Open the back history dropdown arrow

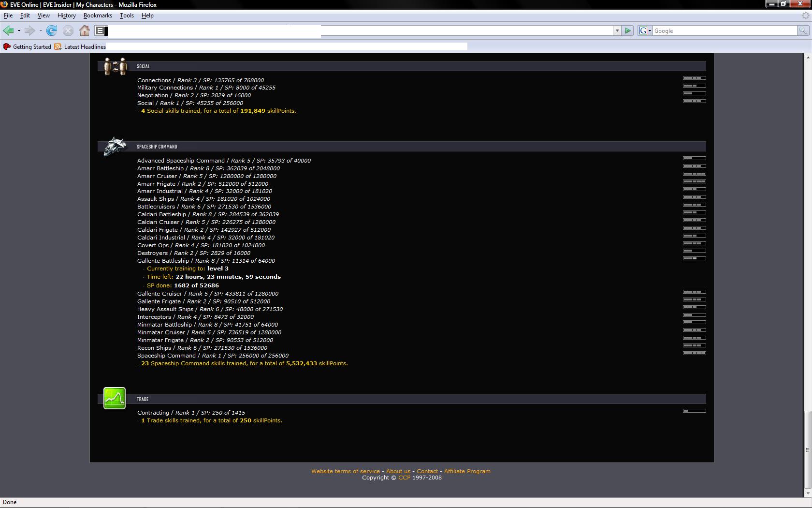click(19, 31)
